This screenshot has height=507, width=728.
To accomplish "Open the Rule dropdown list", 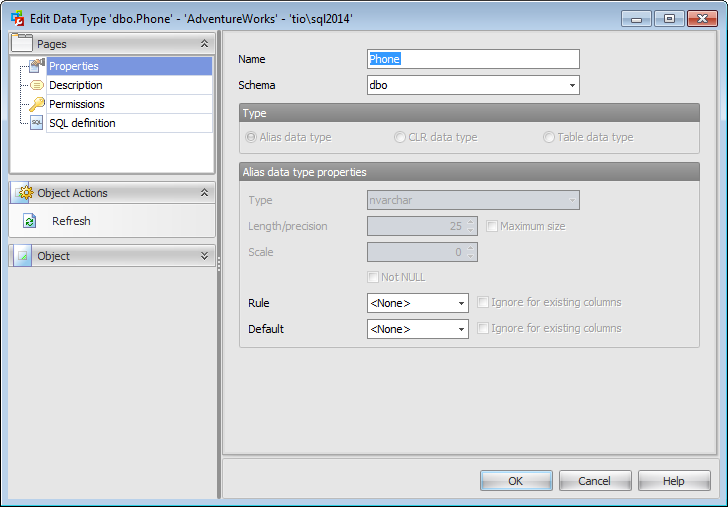I will tap(461, 303).
